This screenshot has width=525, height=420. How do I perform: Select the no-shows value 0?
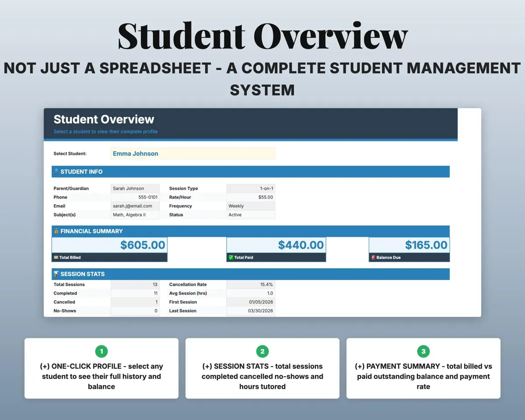(x=135, y=311)
